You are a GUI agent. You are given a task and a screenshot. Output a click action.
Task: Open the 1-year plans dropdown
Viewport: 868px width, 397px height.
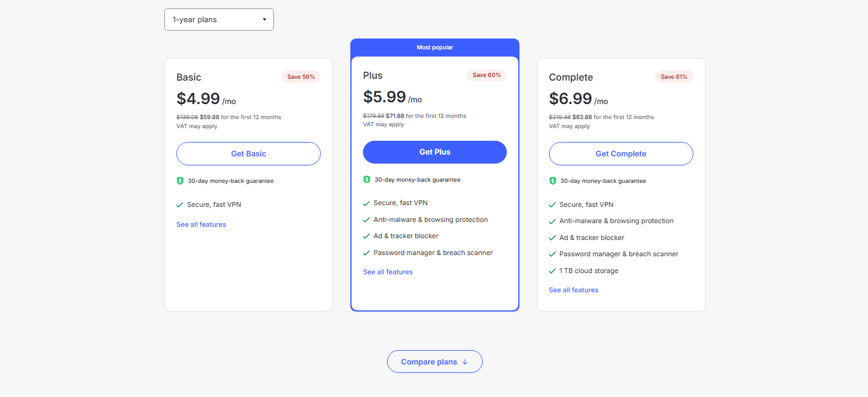219,20
